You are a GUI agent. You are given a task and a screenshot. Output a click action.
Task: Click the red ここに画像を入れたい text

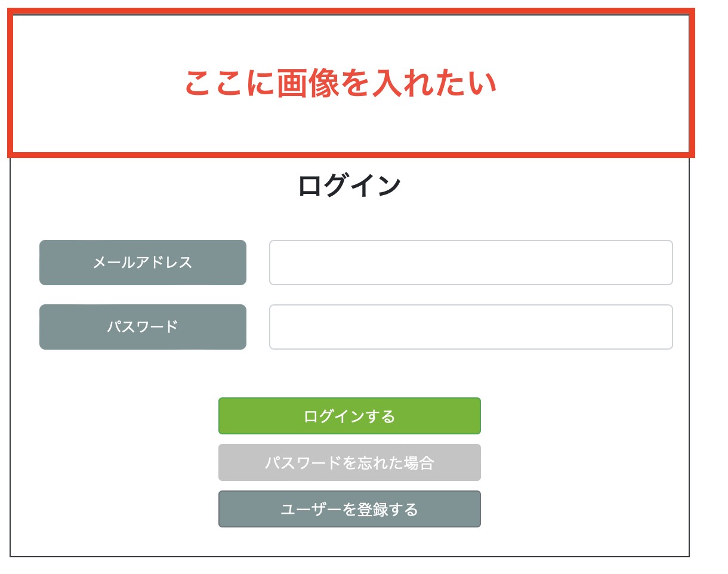click(340, 84)
